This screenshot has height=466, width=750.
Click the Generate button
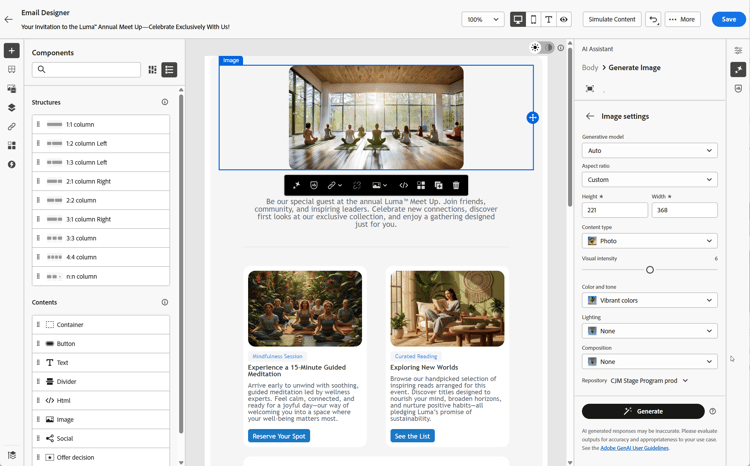[x=643, y=411]
